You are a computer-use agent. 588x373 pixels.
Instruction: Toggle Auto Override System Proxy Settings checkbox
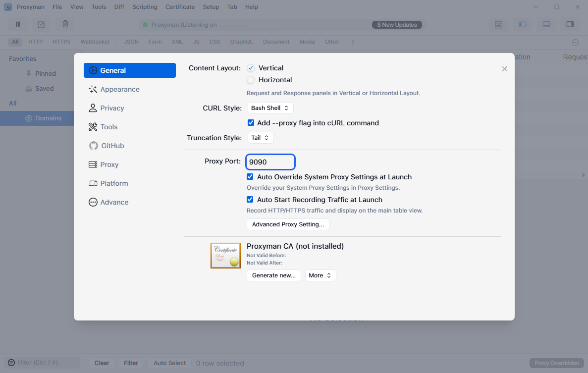tap(250, 176)
